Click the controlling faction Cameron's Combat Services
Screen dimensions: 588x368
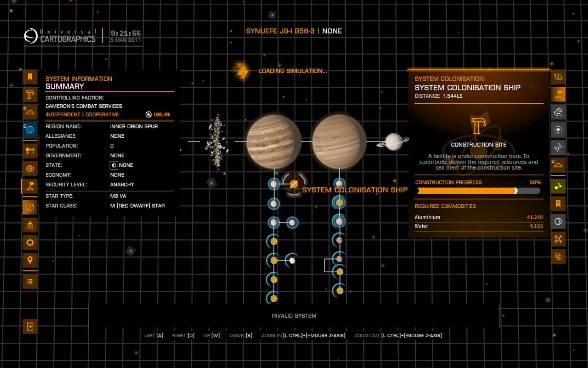(x=84, y=106)
